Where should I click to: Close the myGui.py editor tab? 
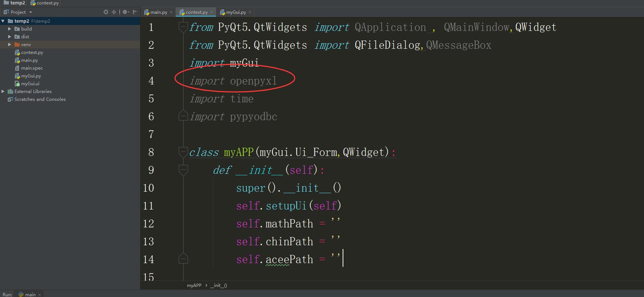click(250, 12)
